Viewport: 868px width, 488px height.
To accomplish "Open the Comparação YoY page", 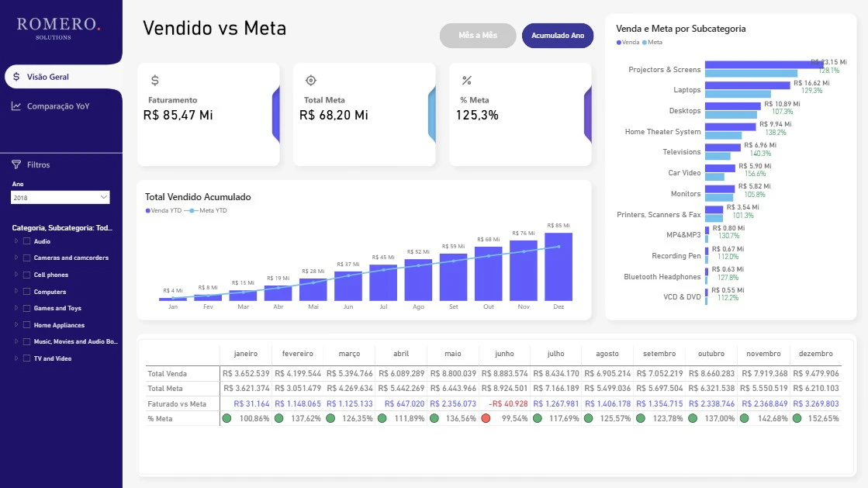I will 58,106.
